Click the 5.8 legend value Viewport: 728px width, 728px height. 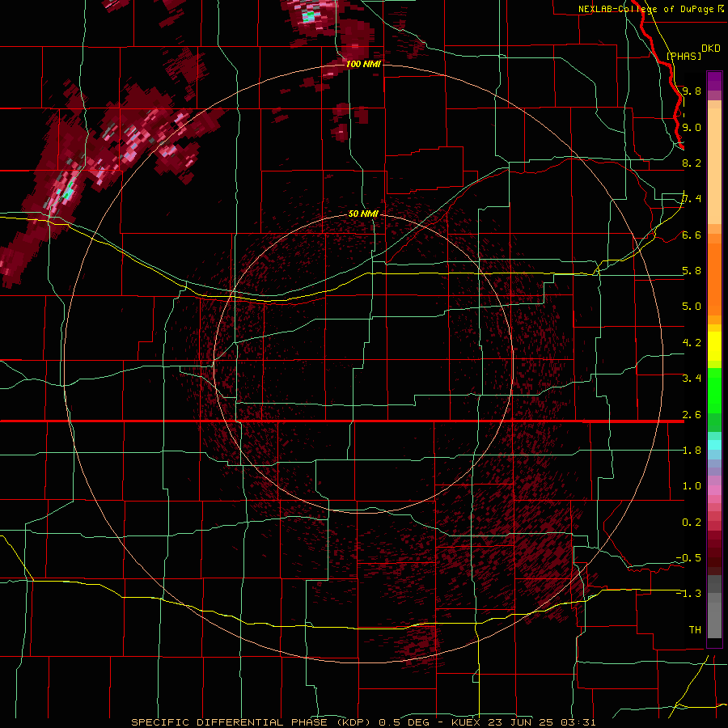[x=692, y=271]
